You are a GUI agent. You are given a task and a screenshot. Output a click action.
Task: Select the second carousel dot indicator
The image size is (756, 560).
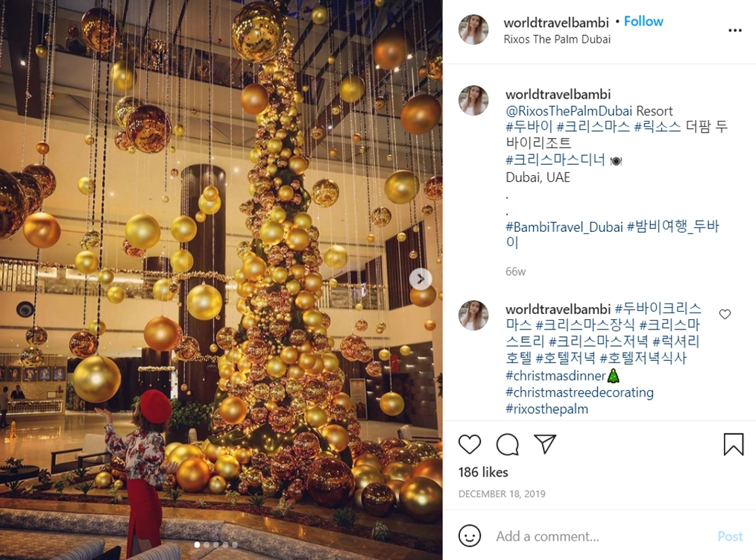click(207, 544)
